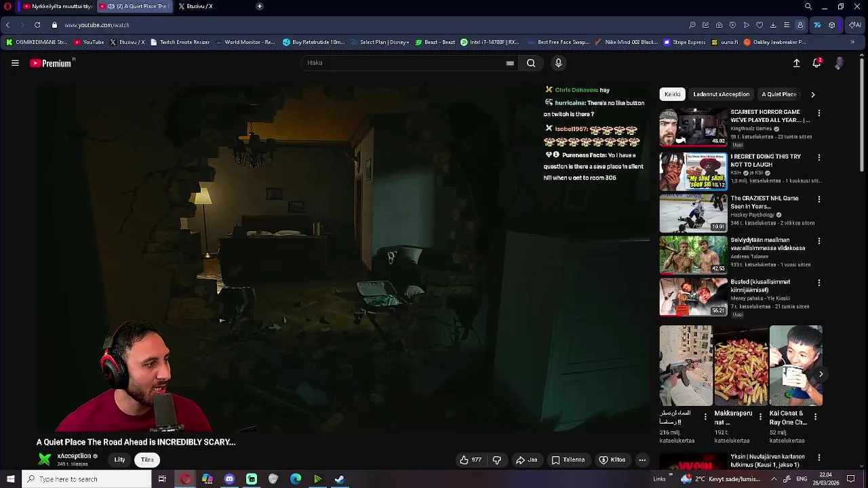Open options for Kai Cenat Short
This screenshot has height=488, width=868.
pos(814,417)
